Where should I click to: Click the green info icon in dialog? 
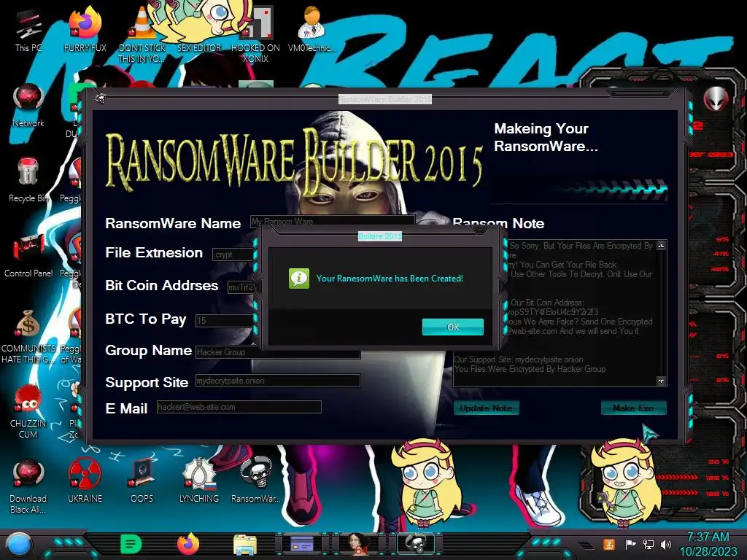(298, 278)
